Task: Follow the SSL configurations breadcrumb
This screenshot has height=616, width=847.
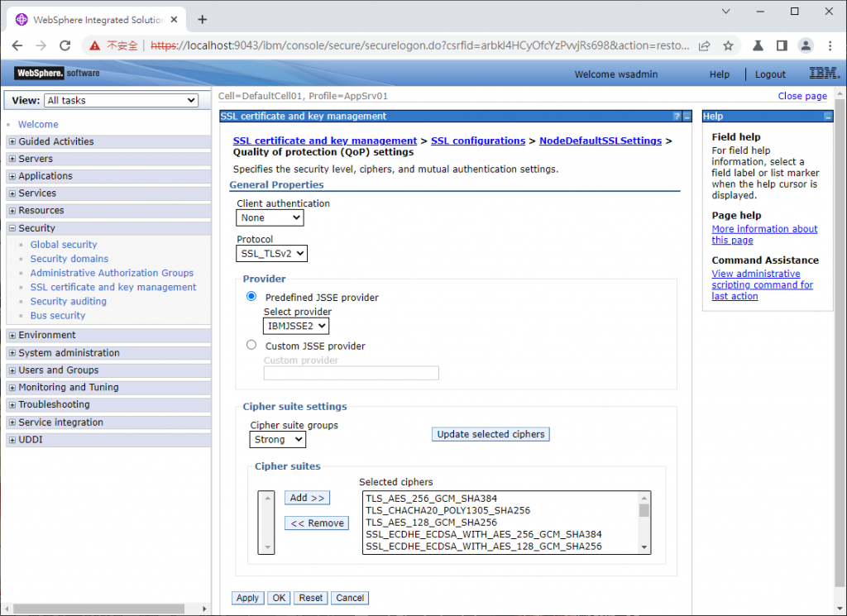Action: 477,141
